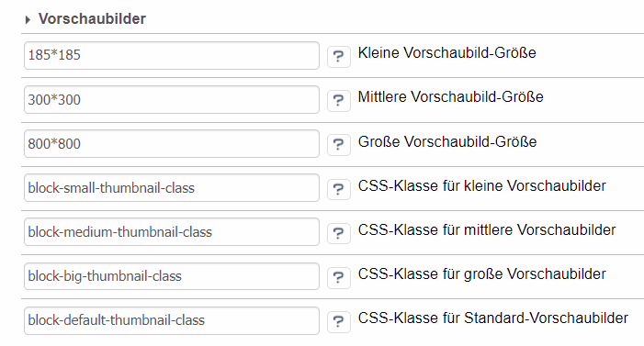Click the CSS-Klasse für Standard-Vorschaubilder label
The height and width of the screenshot is (346, 644).
coord(492,318)
